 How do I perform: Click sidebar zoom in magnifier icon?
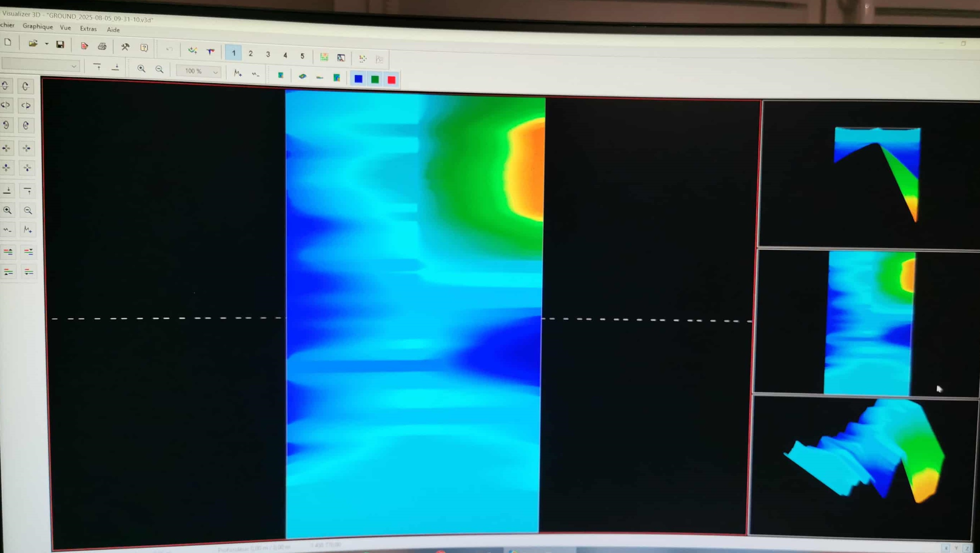pyautogui.click(x=7, y=210)
